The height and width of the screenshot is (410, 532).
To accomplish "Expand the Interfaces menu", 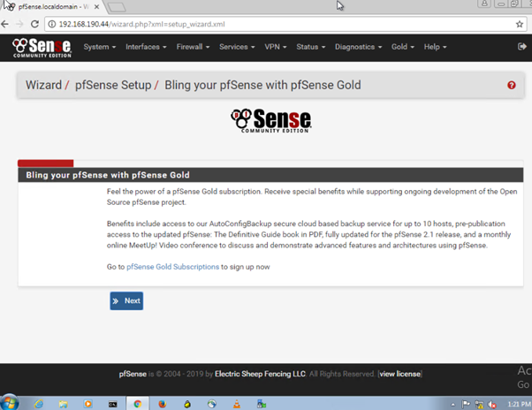I will (x=146, y=47).
